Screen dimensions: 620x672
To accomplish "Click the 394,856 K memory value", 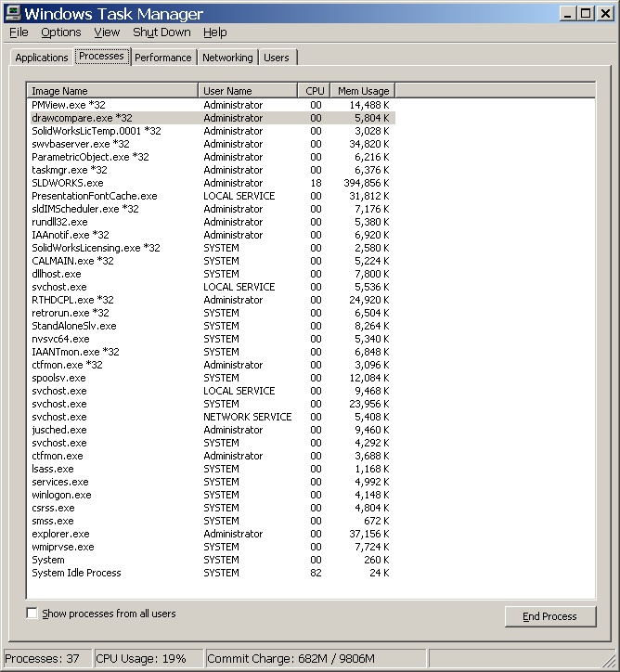I will [367, 183].
